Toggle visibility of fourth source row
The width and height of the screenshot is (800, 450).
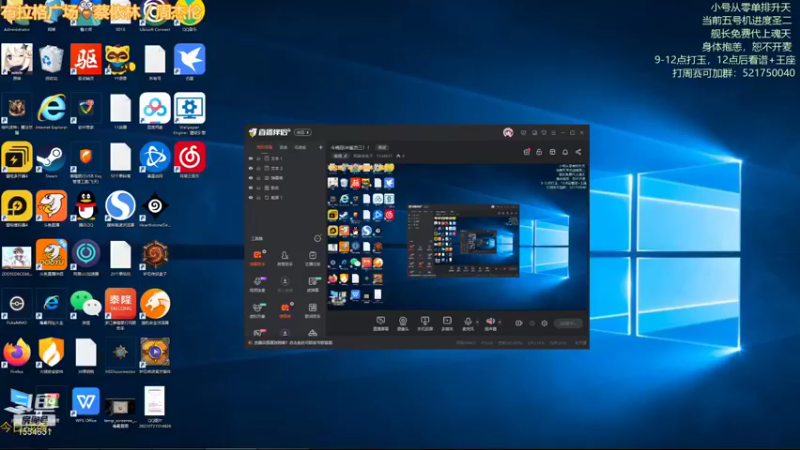[251, 188]
